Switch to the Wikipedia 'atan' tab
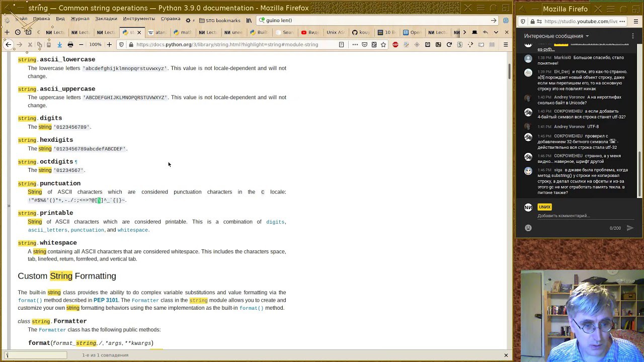Image resolution: width=644 pixels, height=362 pixels. coord(157,32)
